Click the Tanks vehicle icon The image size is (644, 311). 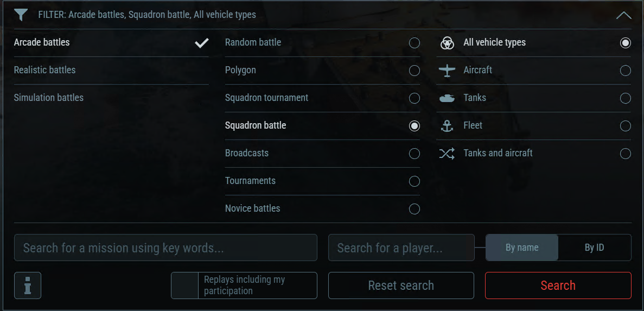447,98
